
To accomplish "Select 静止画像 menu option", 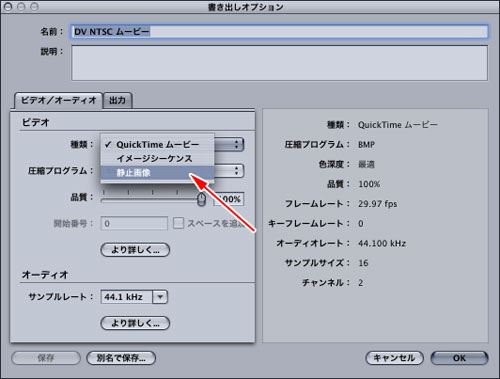I will pos(157,173).
